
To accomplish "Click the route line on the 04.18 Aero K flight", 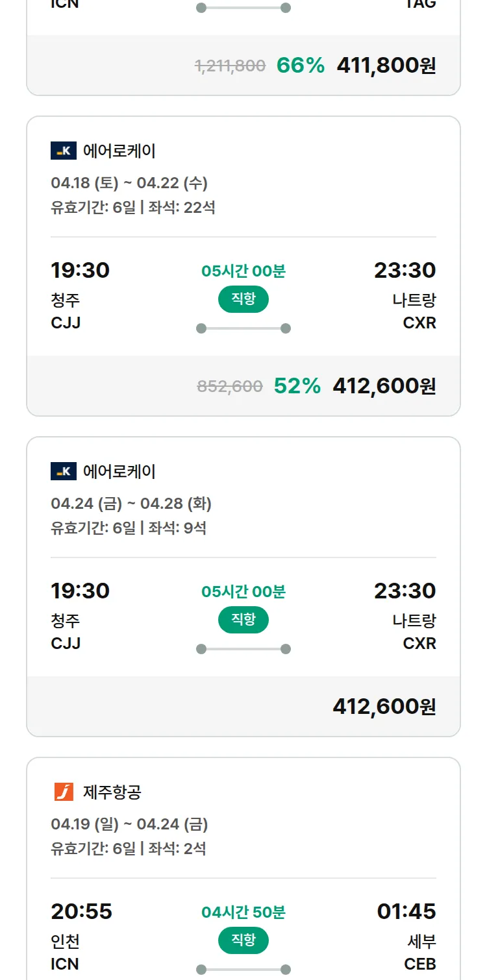I will (243, 328).
